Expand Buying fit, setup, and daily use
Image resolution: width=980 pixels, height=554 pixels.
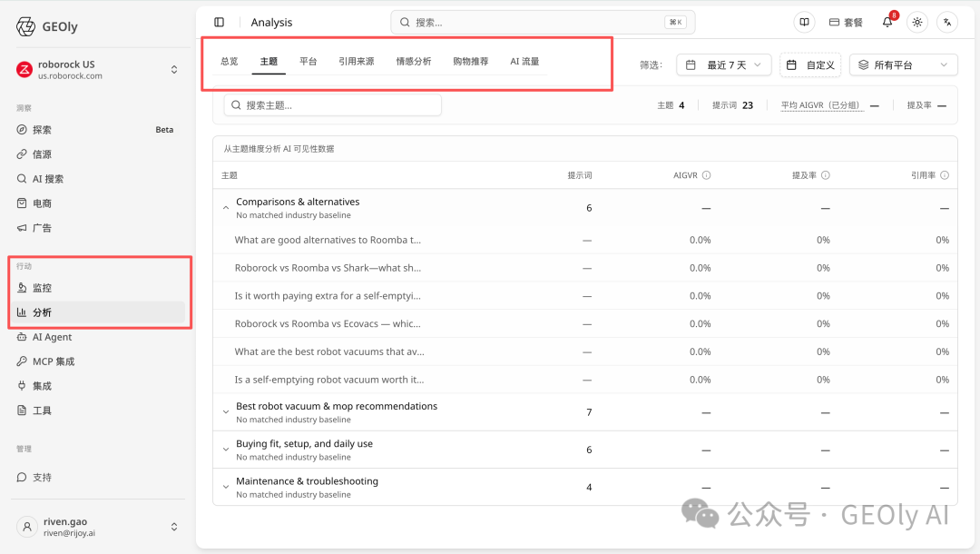coord(226,450)
